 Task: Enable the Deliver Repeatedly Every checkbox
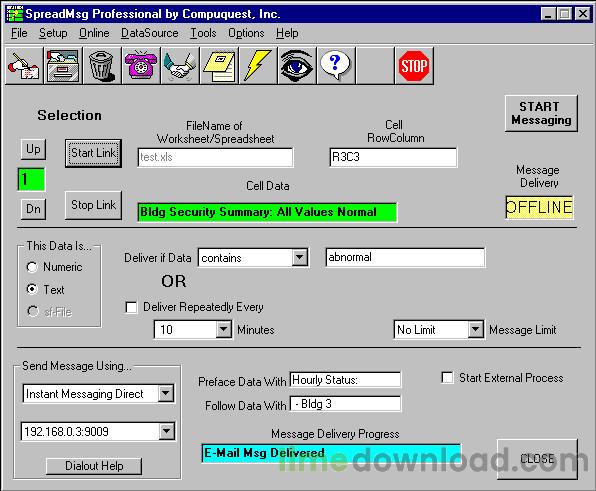coord(131,307)
